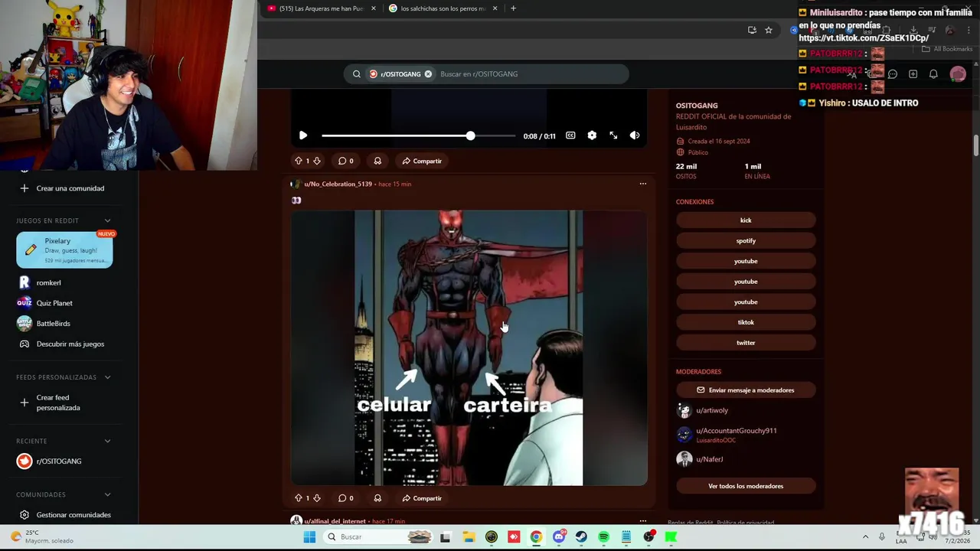Seek on the video progress slider

(419, 135)
